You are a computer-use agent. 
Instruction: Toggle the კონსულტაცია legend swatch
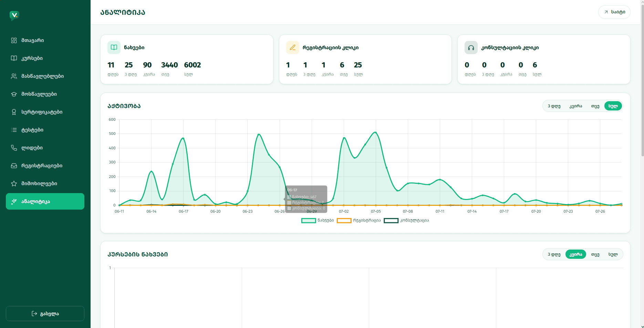click(391, 221)
